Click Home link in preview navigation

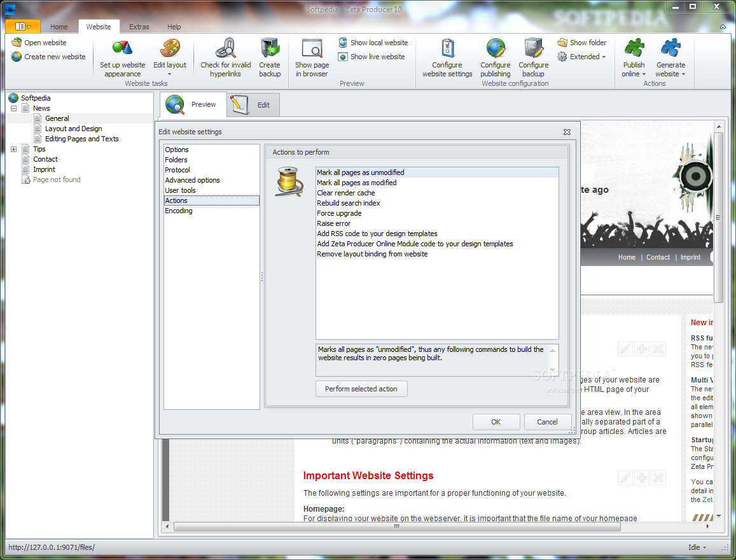627,257
